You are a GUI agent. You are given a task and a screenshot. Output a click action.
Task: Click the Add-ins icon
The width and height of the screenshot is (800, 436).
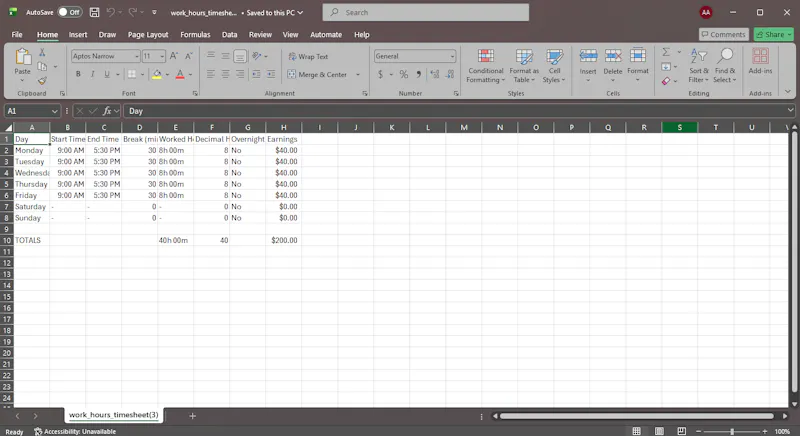[760, 56]
